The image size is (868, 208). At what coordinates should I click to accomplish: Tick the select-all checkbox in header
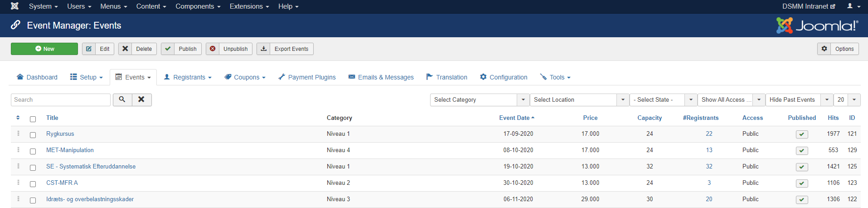[33, 119]
